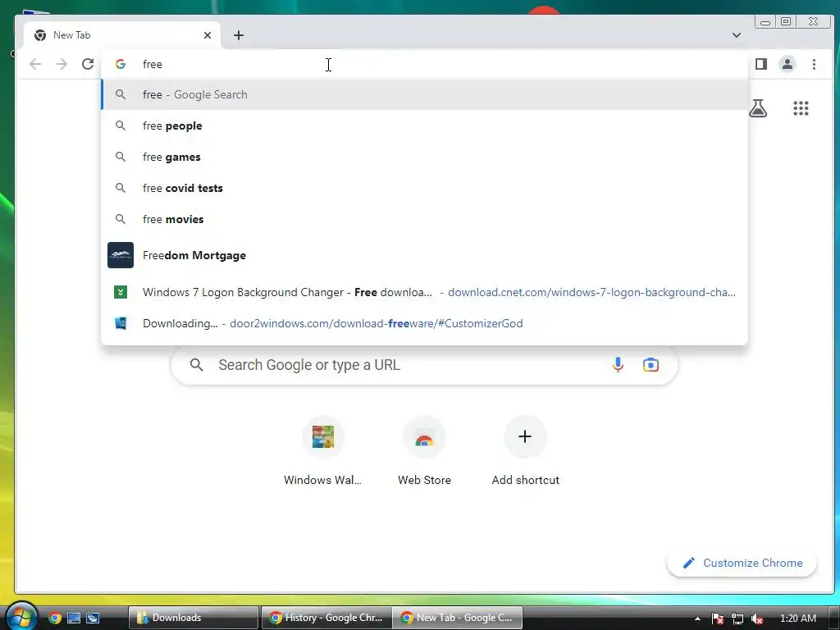840x630 pixels.
Task: Select the New Tab tab title
Action: click(72, 35)
